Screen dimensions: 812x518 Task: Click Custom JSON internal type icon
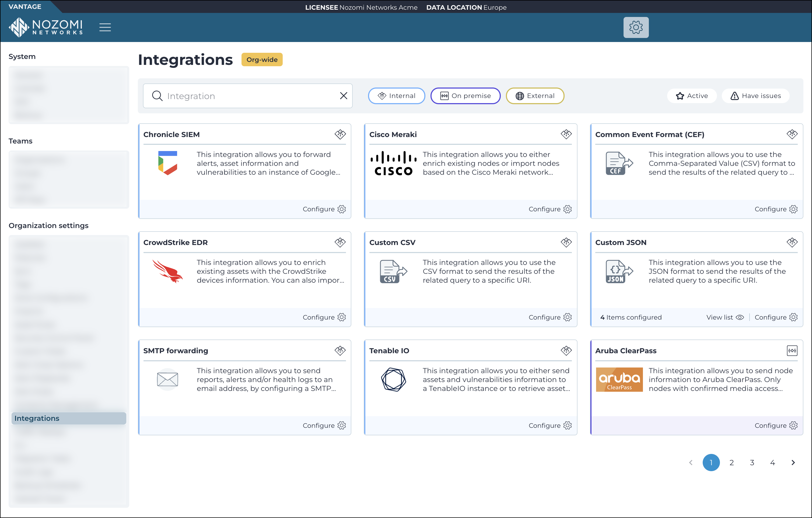coord(792,243)
